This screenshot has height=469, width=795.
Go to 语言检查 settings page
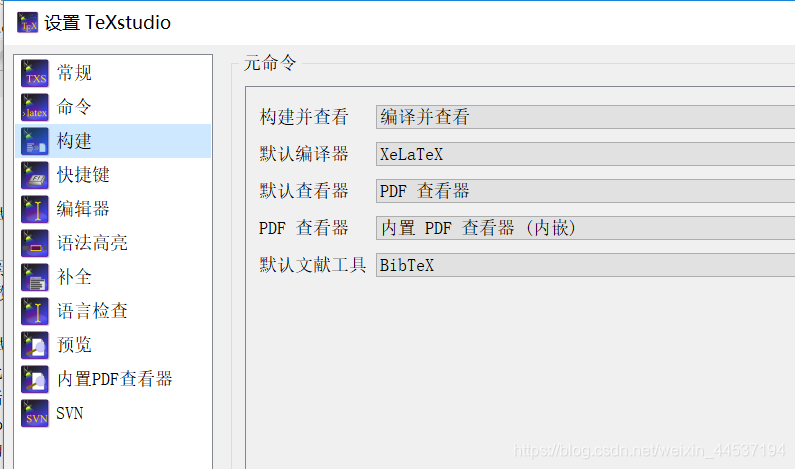point(92,311)
